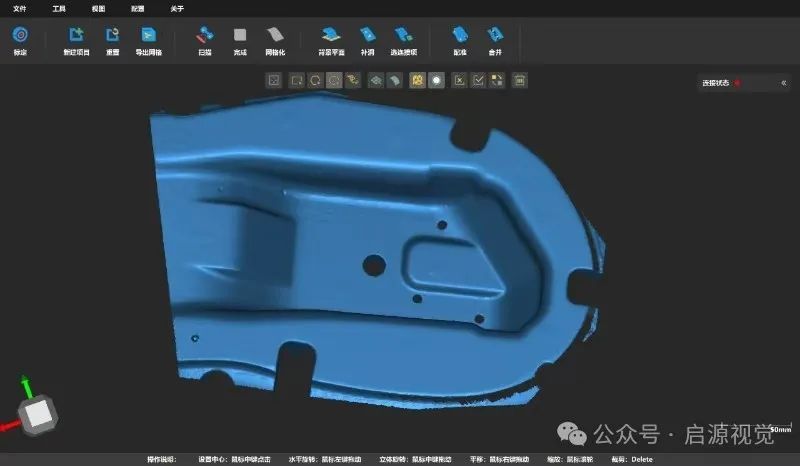Click the 标定 calibration icon
This screenshot has width=800, height=466.
coord(20,37)
